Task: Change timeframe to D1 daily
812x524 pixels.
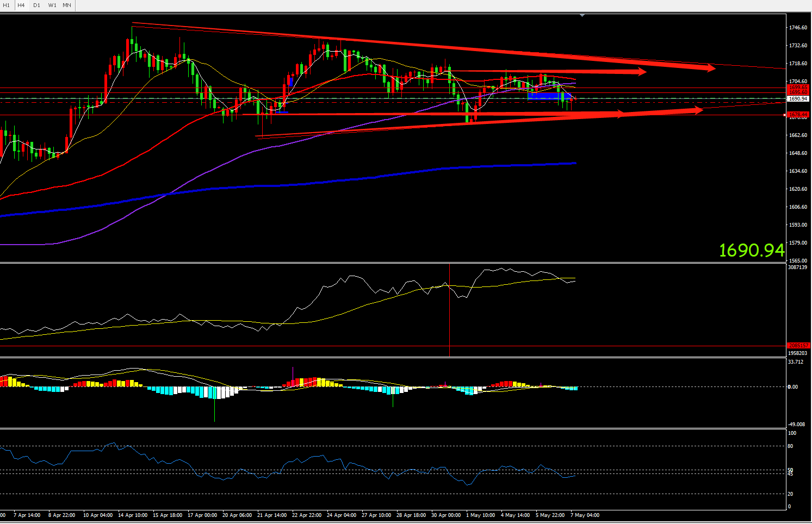Action: pyautogui.click(x=36, y=5)
